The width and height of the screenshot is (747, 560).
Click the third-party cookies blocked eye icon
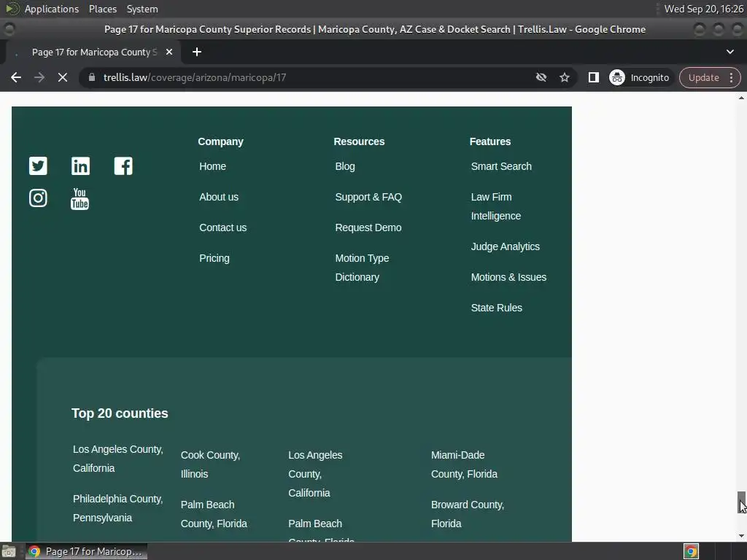(x=541, y=77)
